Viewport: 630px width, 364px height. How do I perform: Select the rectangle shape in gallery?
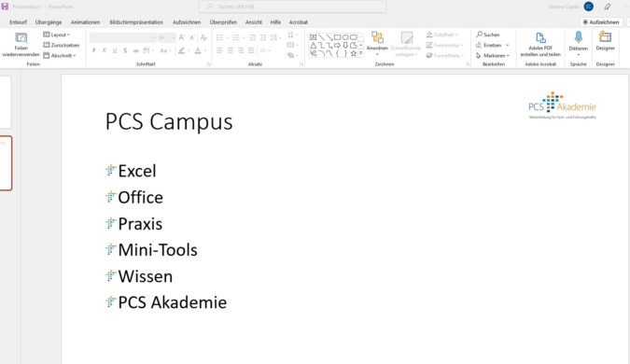(x=337, y=37)
